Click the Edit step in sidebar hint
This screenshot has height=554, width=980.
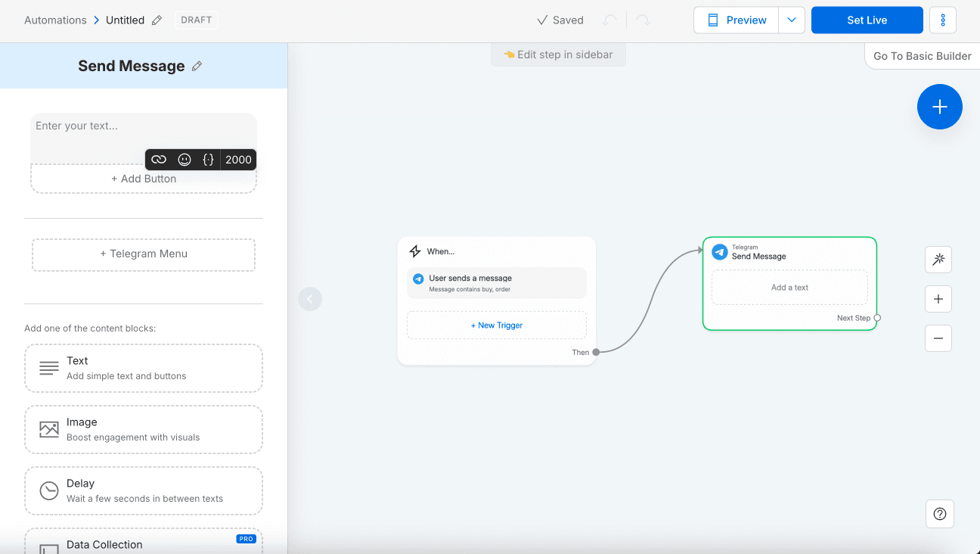[558, 54]
